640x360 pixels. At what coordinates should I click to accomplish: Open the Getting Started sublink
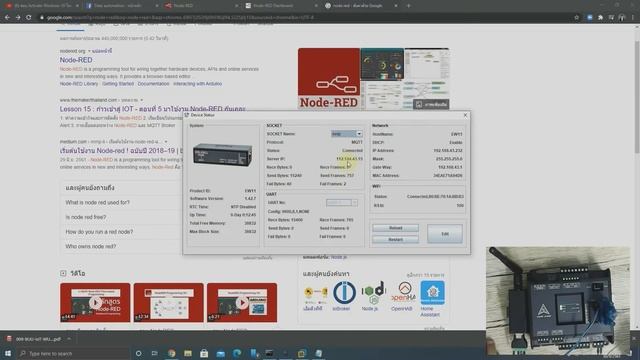point(118,84)
